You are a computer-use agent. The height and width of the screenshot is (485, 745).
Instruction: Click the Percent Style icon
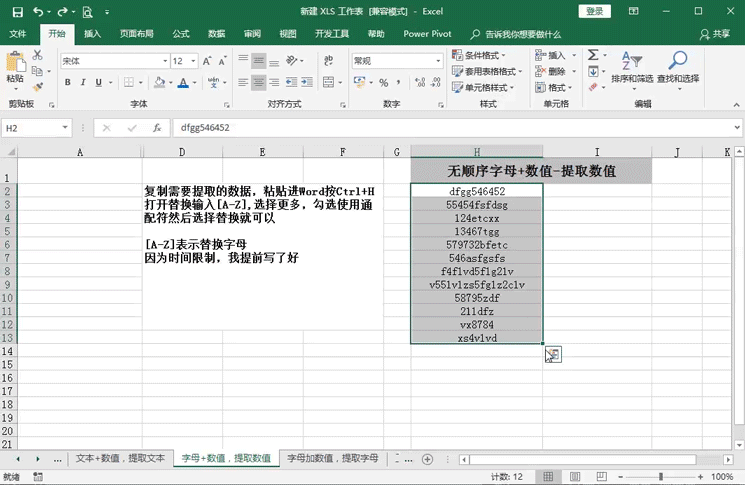(x=384, y=83)
